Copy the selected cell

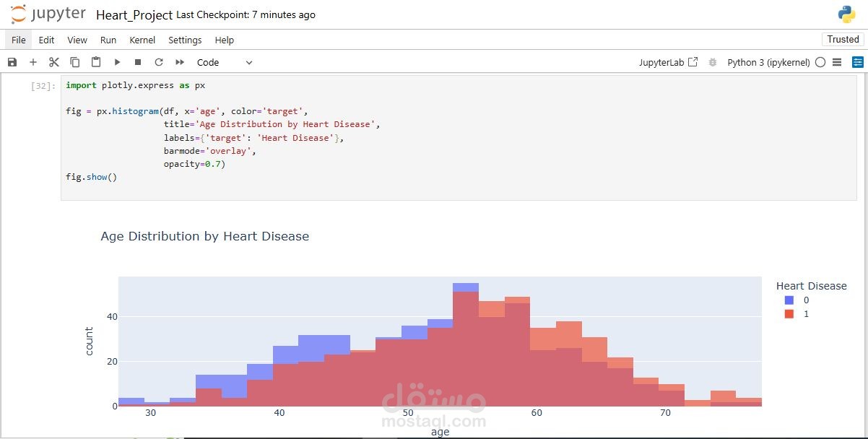pyautogui.click(x=75, y=62)
